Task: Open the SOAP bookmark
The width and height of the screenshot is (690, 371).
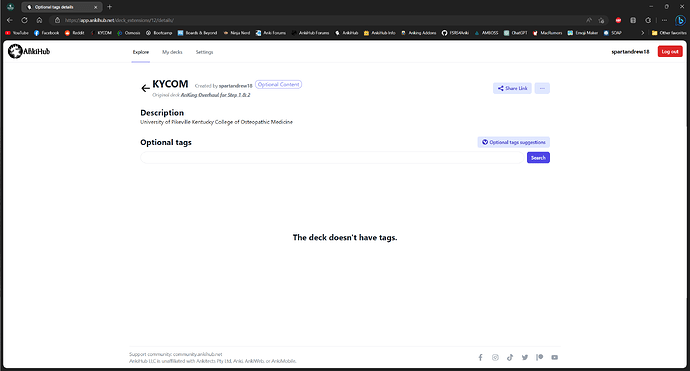Action: pos(613,33)
